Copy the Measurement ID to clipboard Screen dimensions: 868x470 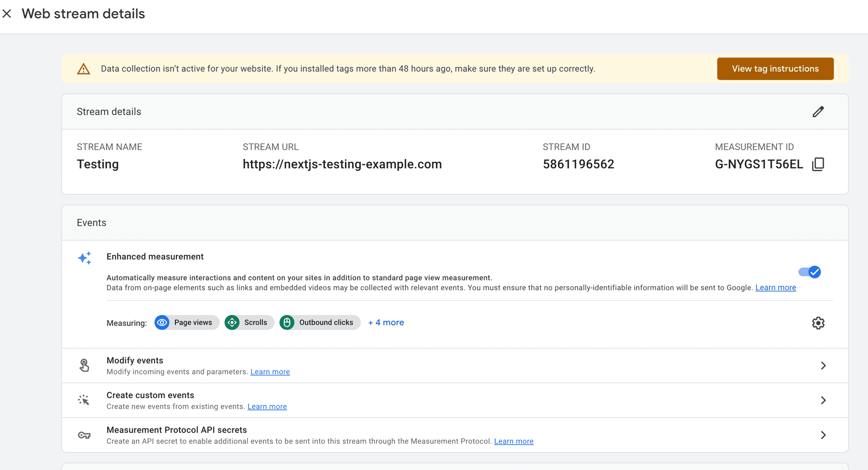[x=818, y=164]
